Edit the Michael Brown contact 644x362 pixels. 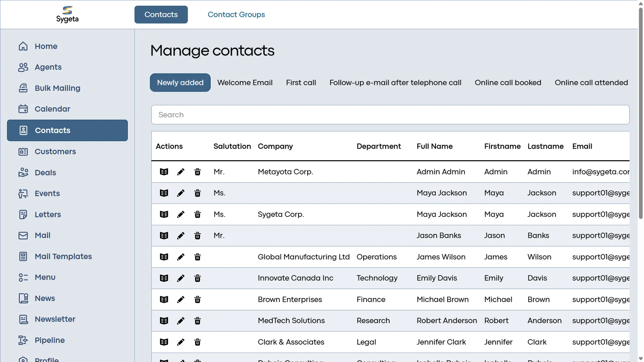point(181,300)
